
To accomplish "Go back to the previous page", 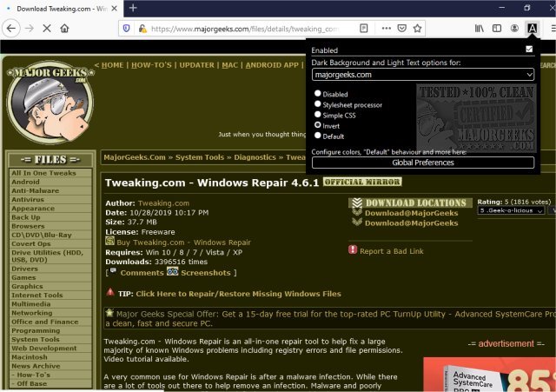I will pos(11,29).
